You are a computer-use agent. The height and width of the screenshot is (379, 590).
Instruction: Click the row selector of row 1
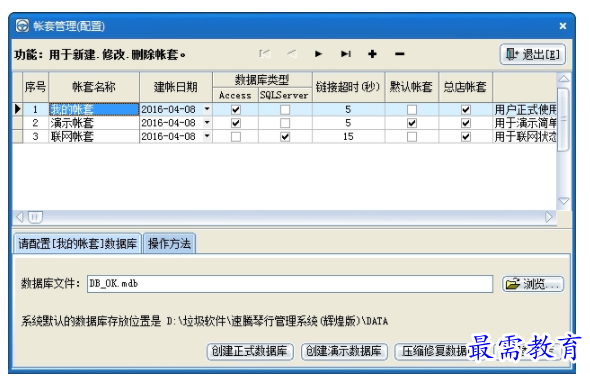tap(17, 109)
